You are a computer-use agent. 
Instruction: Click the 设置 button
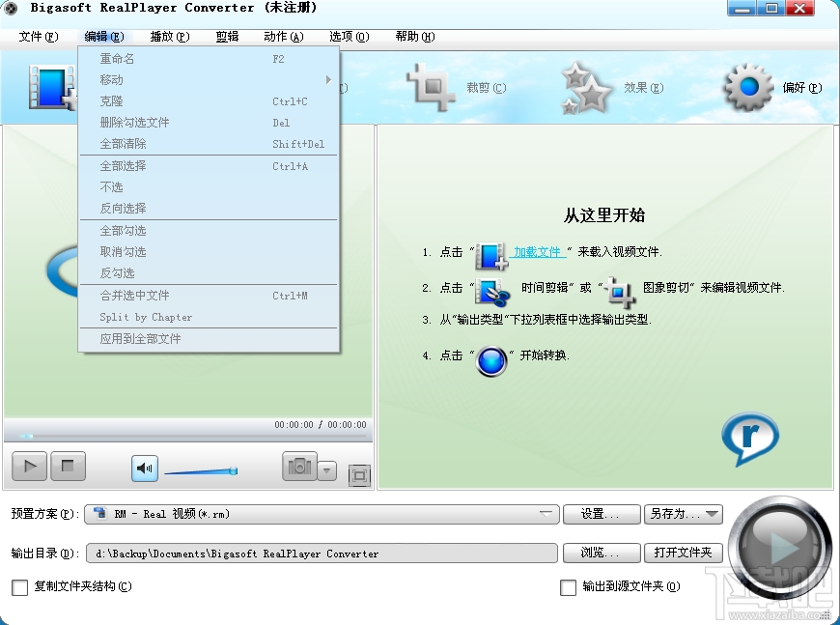click(x=601, y=514)
